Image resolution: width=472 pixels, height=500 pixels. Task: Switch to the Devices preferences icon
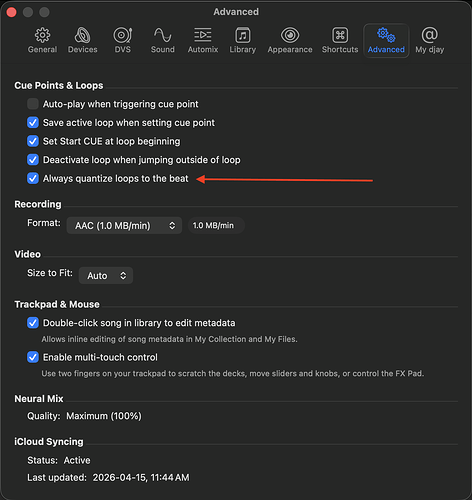pos(82,35)
